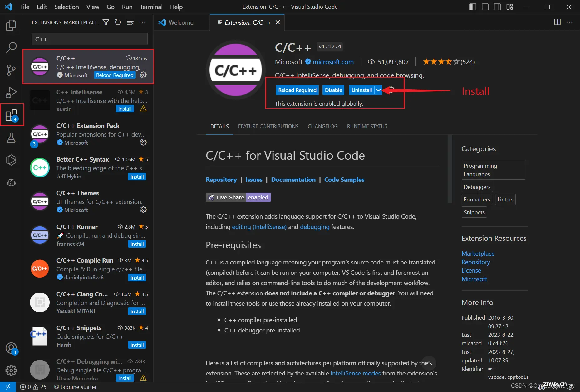Toggle Primary Side Bar layout icon
Image resolution: width=580 pixels, height=392 pixels.
473,7
